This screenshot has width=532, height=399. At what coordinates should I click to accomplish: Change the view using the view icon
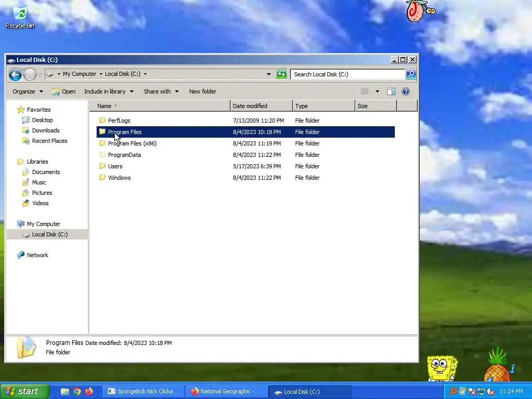(x=365, y=91)
